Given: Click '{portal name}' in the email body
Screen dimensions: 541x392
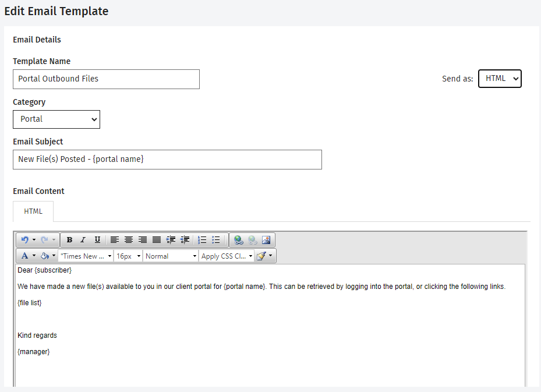Looking at the screenshot, I should [x=244, y=287].
